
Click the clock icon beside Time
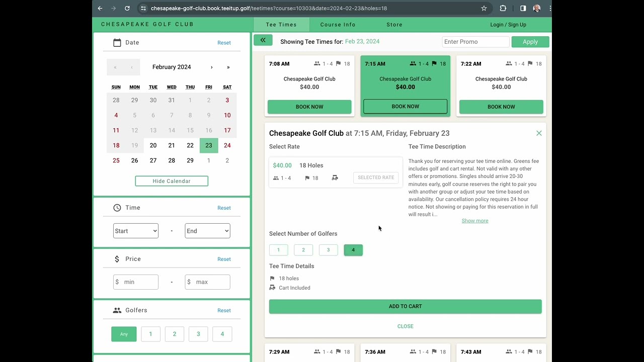[117, 208]
